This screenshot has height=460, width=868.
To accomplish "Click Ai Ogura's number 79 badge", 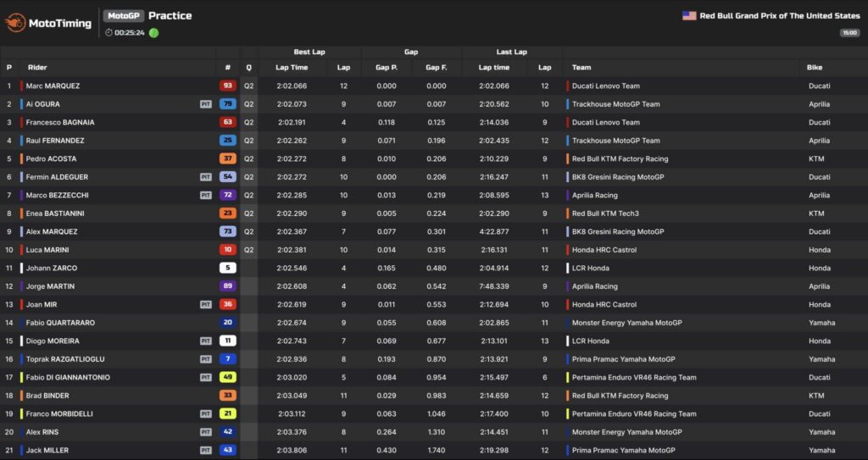I will point(227,104).
